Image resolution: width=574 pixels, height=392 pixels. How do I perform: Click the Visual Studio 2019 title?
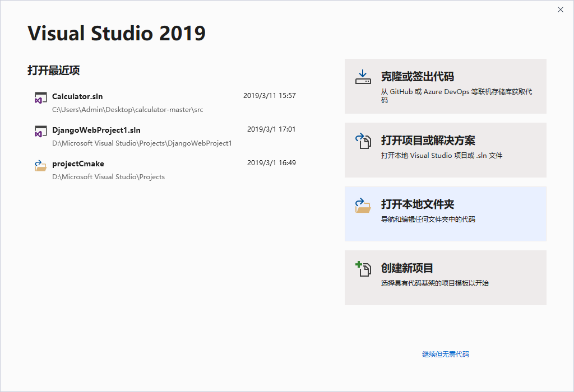(117, 33)
